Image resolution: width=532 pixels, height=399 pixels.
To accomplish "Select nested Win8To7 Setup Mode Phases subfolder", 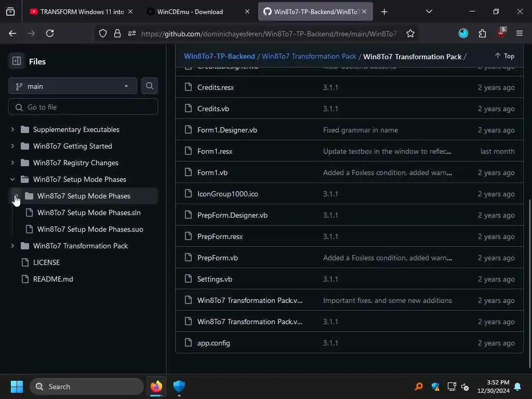I will click(84, 196).
